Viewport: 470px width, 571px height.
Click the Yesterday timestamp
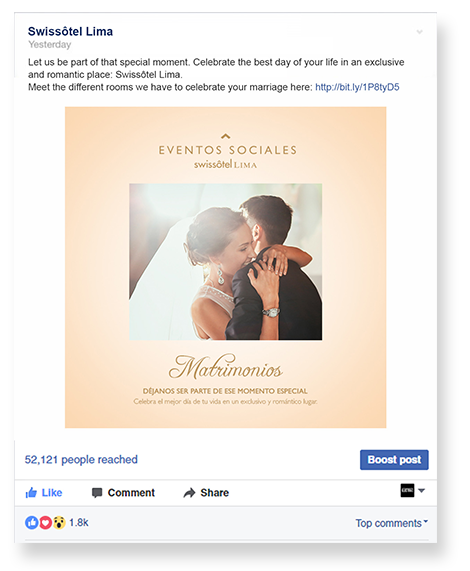pos(50,44)
